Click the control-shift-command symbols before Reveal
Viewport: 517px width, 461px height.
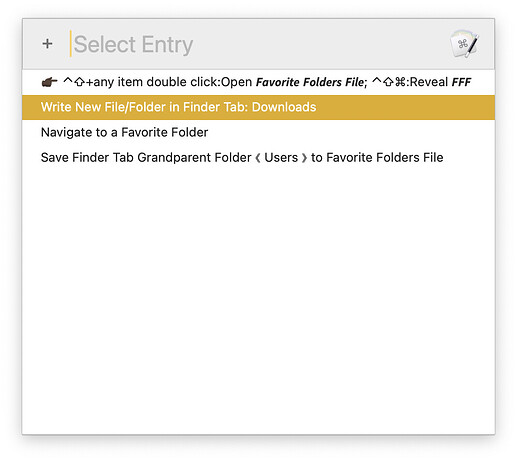click(x=388, y=82)
